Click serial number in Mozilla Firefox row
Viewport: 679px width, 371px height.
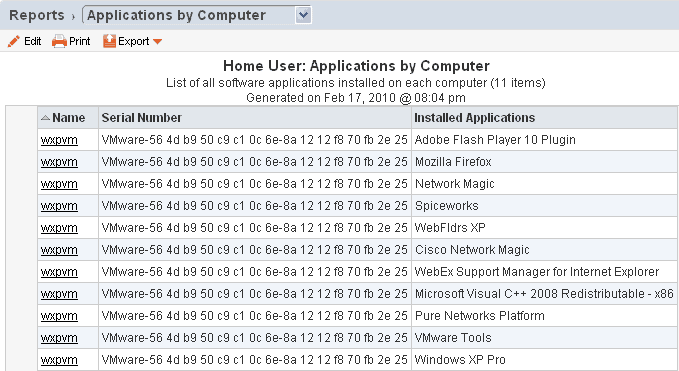click(x=255, y=162)
